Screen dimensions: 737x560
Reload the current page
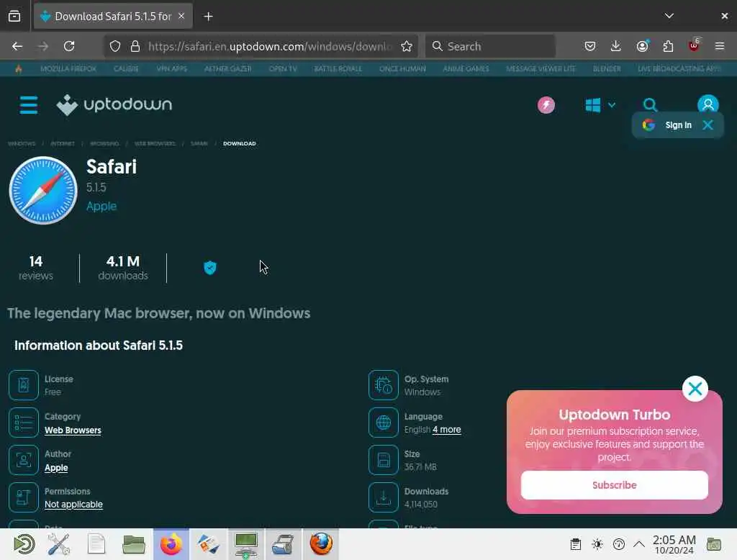[x=69, y=46]
